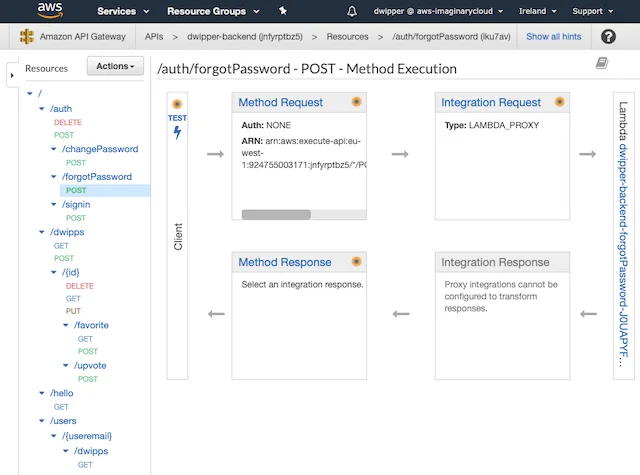This screenshot has height=475, width=640.
Task: Open the Resources breadcrumb link
Action: tap(347, 37)
